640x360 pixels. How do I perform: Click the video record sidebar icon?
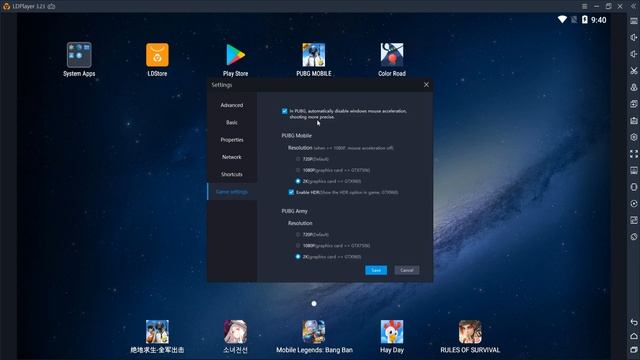pos(633,204)
